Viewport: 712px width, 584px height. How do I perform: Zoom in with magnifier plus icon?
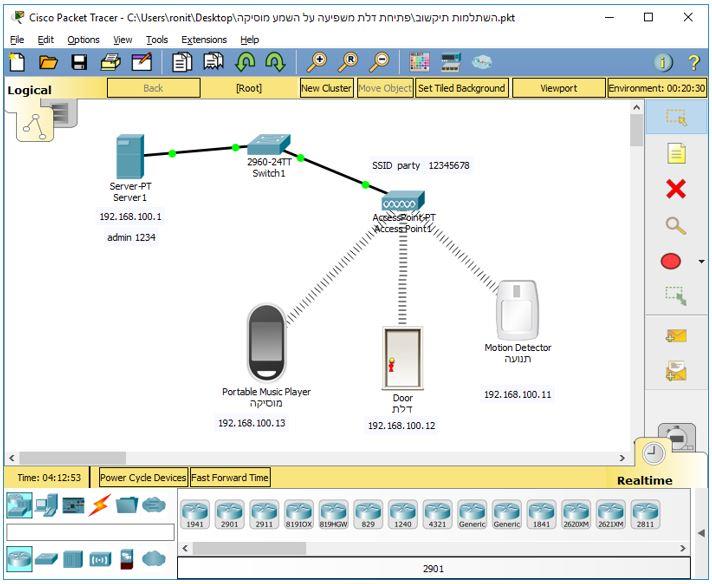tap(316, 62)
